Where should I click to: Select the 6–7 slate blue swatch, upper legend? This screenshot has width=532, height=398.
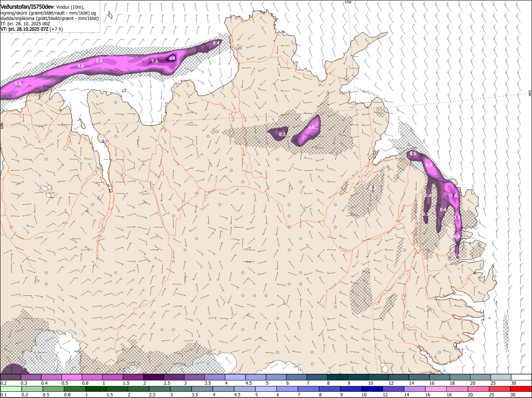[297, 377]
